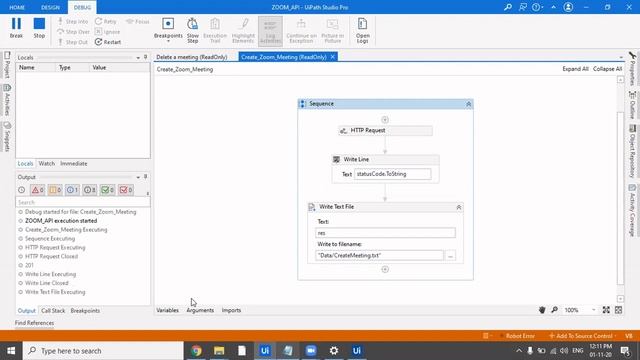Open the Arguments panel

tap(200, 310)
